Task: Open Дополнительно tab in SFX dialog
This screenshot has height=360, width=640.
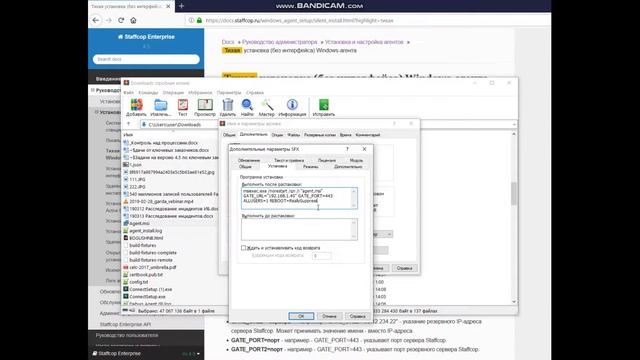Action: [348, 167]
